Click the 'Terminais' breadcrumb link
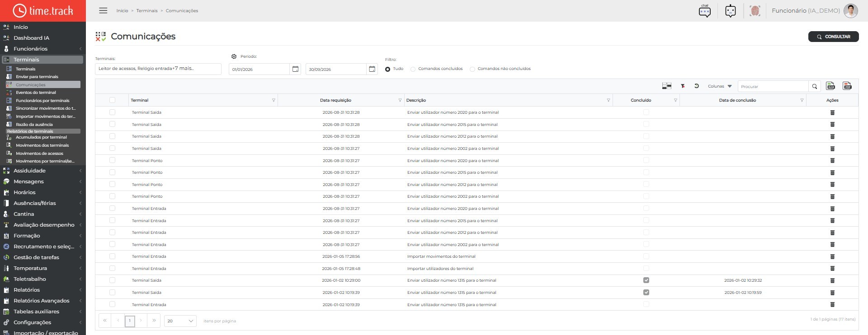The width and height of the screenshot is (868, 335). [147, 11]
